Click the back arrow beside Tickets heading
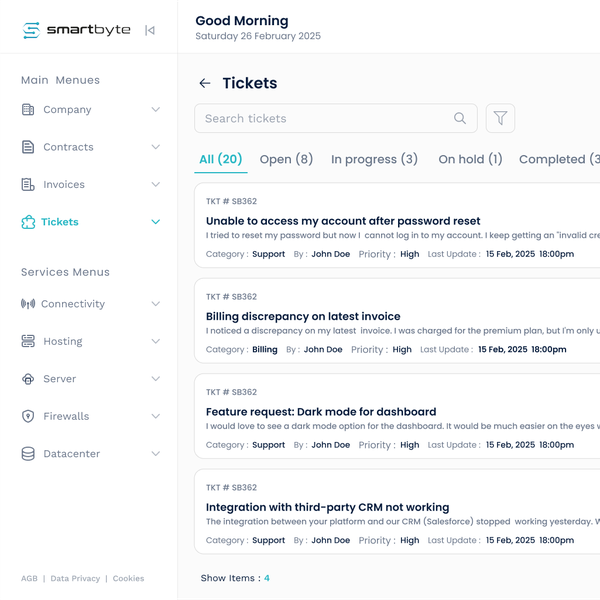Viewport: 600px width, 600px height. point(205,84)
